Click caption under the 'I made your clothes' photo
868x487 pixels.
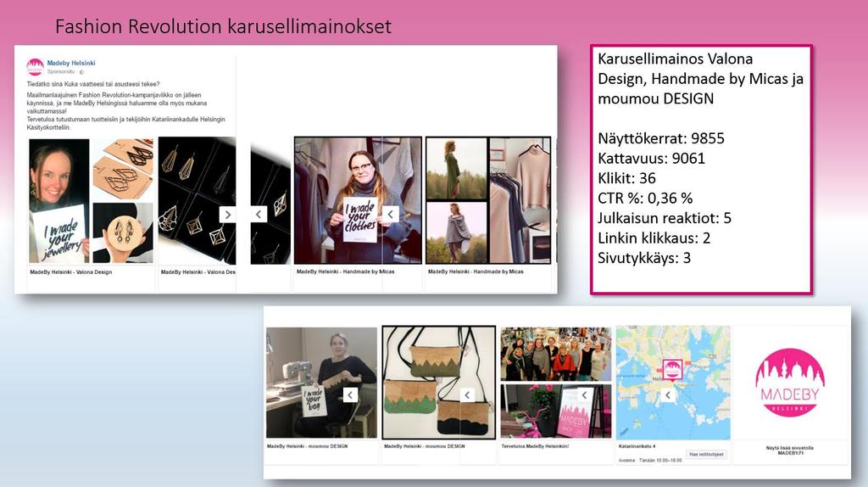346,271
